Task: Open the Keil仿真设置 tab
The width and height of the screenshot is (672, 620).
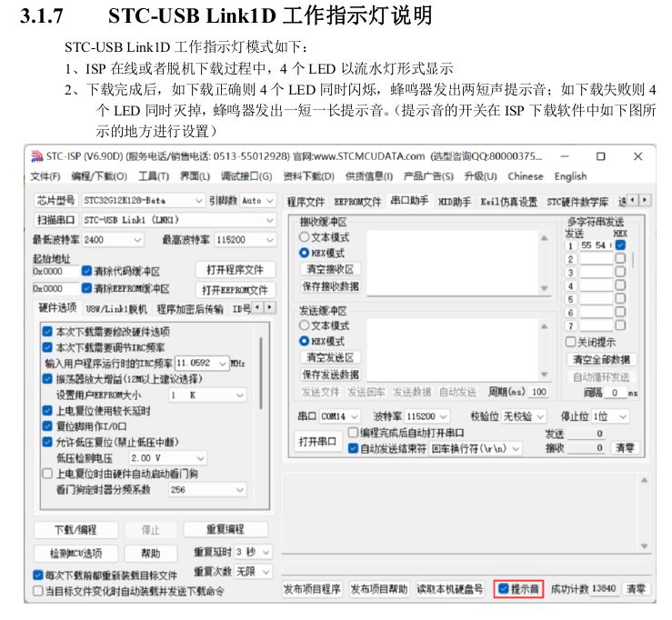Action: 508,202
